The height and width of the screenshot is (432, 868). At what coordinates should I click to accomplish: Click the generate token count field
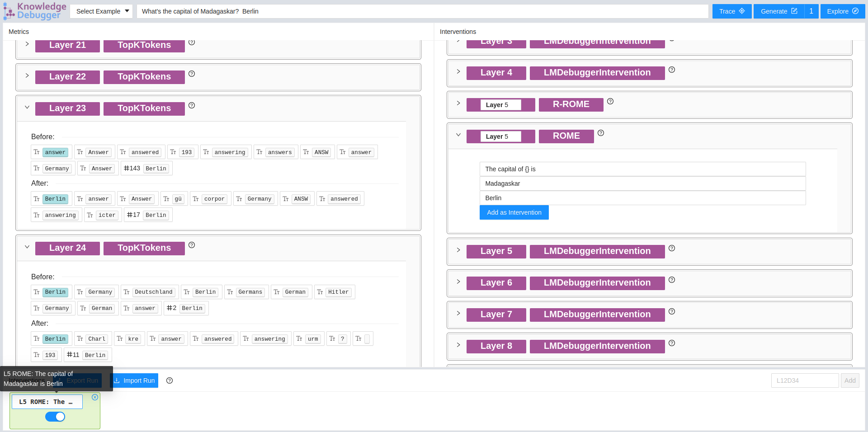[x=811, y=11]
